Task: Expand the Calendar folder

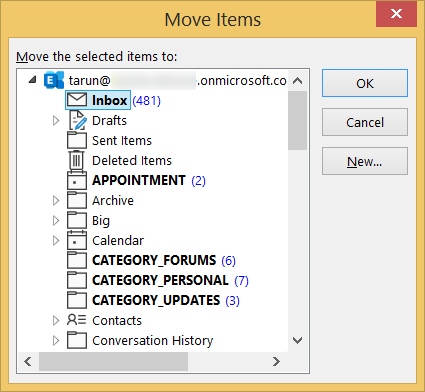Action: [x=56, y=240]
